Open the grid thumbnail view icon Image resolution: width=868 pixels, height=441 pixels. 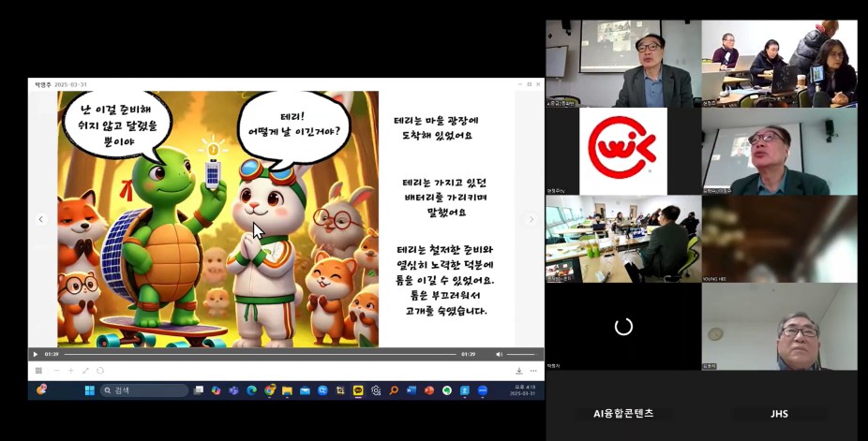[38, 371]
